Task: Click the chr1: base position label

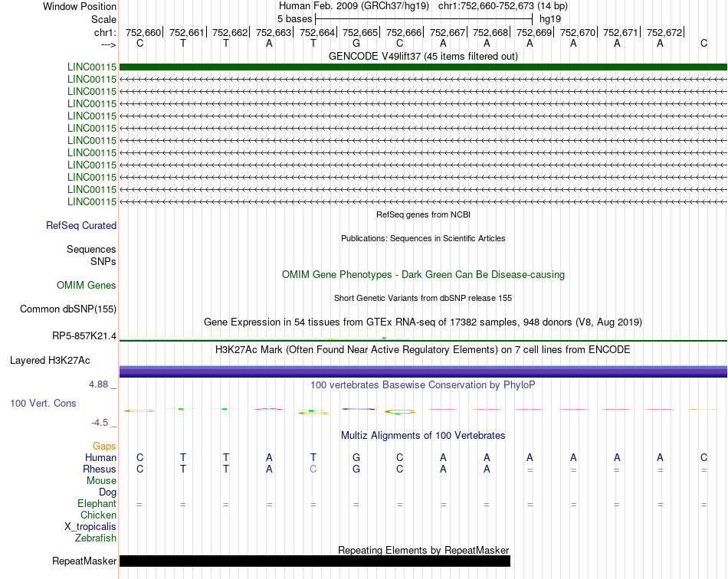Action: click(105, 32)
